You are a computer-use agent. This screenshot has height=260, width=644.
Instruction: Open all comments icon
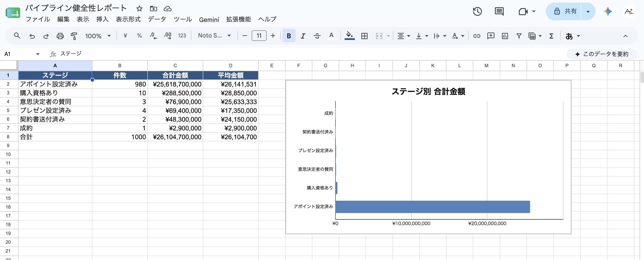[x=499, y=11]
